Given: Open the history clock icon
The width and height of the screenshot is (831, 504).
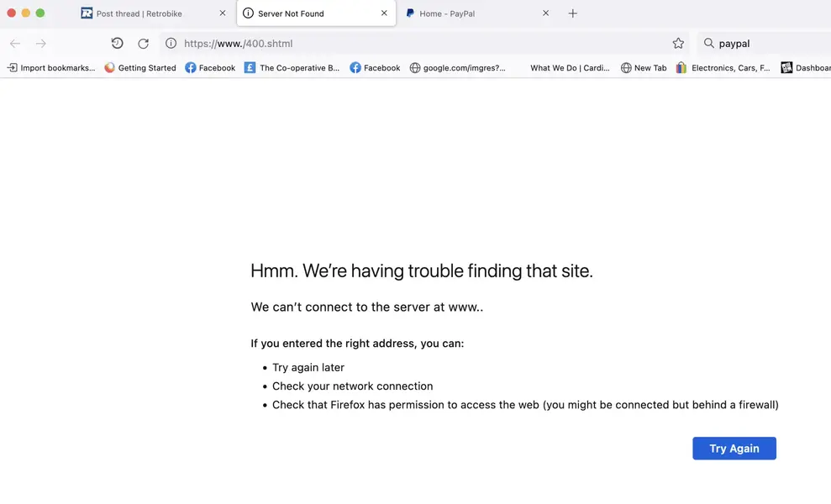Looking at the screenshot, I should [x=117, y=44].
